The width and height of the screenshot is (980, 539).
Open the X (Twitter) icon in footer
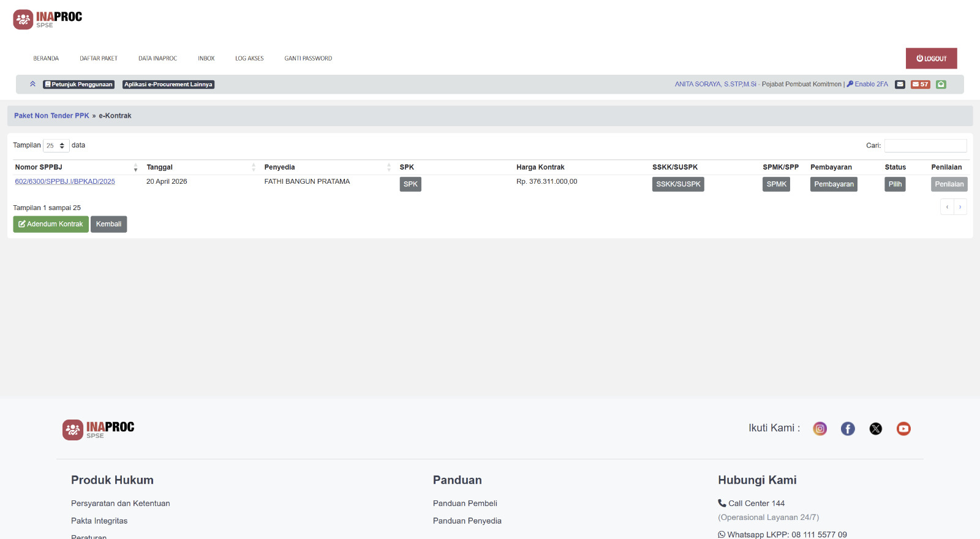click(876, 429)
